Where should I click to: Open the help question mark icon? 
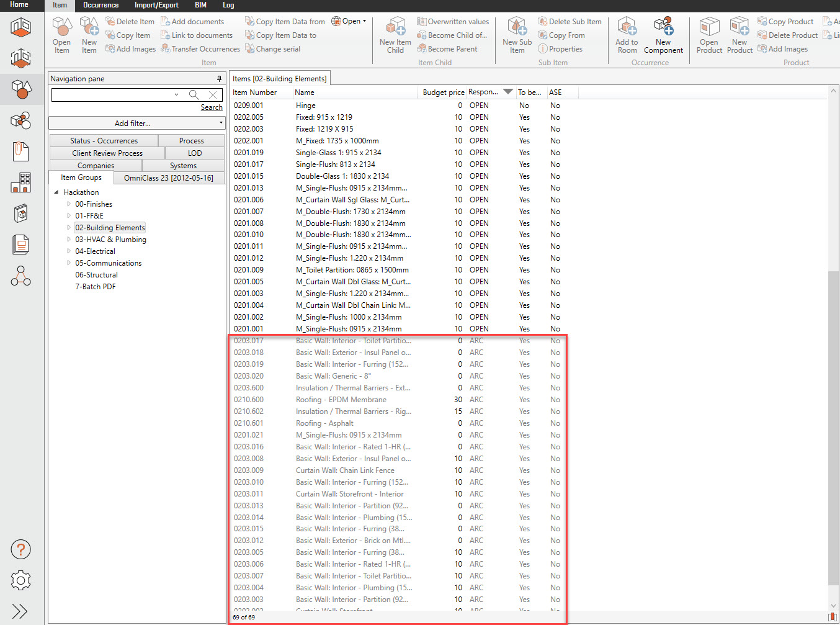20,549
